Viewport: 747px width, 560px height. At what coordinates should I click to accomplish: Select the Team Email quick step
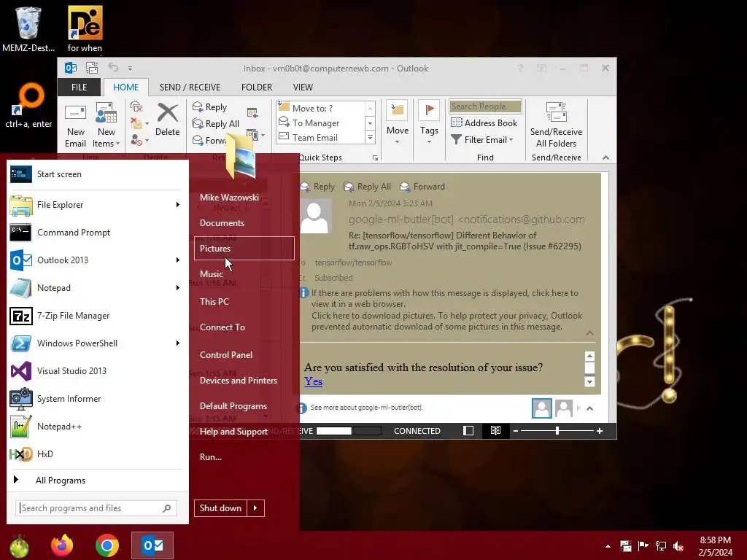click(x=321, y=138)
